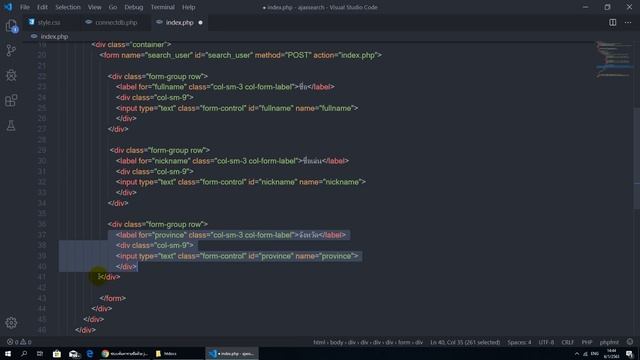Open the Windows notification center
The height and width of the screenshot is (360, 640).
pyautogui.click(x=629, y=353)
